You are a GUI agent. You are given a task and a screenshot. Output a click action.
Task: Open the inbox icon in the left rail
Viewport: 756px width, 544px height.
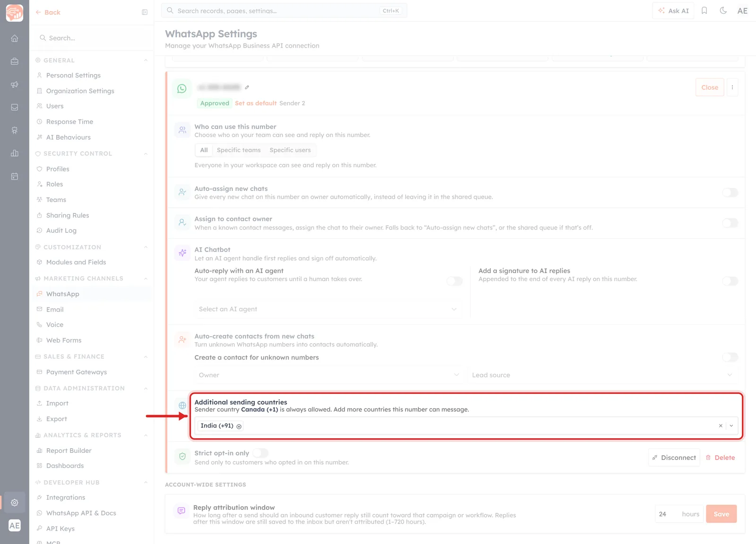[x=15, y=107]
